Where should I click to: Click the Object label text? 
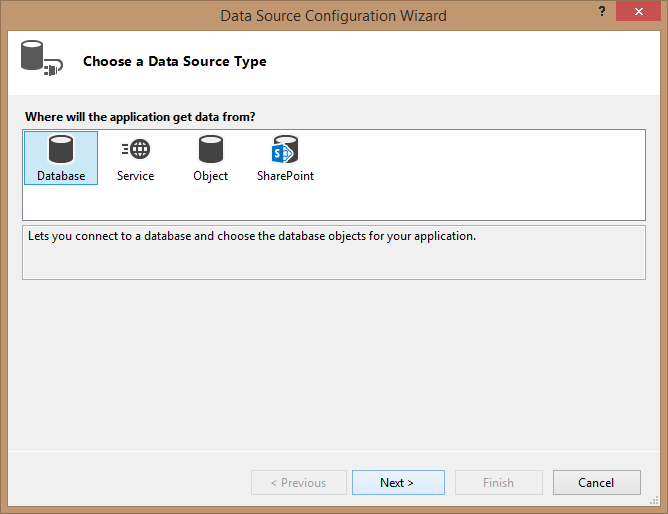tap(210, 176)
